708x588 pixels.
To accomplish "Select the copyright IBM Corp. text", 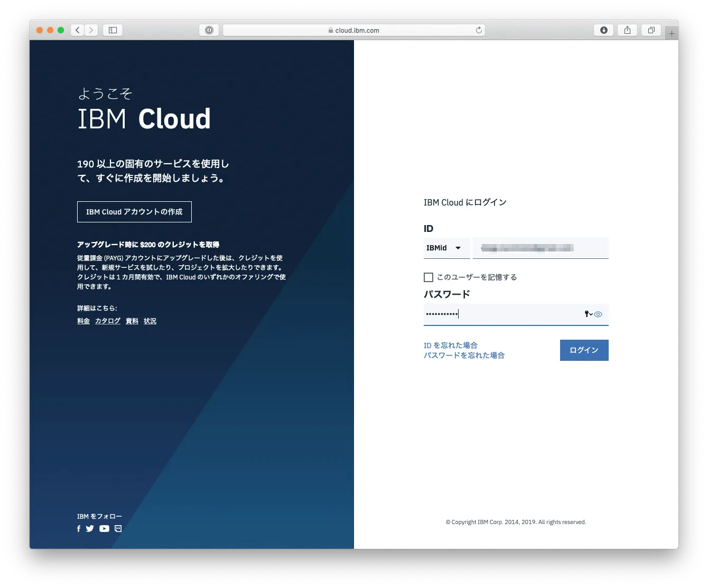I will (516, 522).
